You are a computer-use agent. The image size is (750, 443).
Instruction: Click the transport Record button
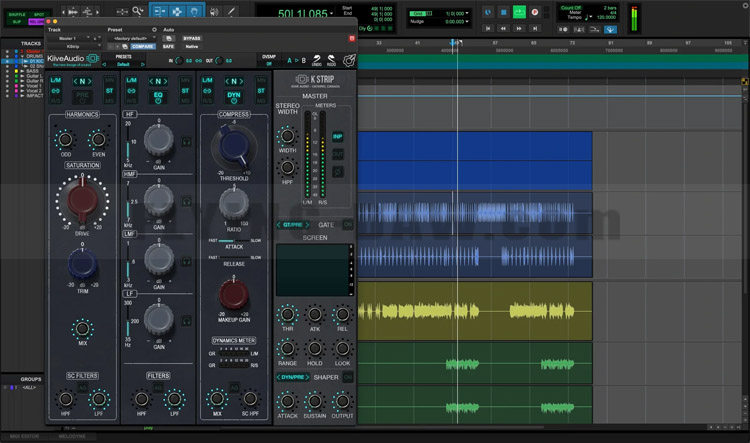[536, 12]
